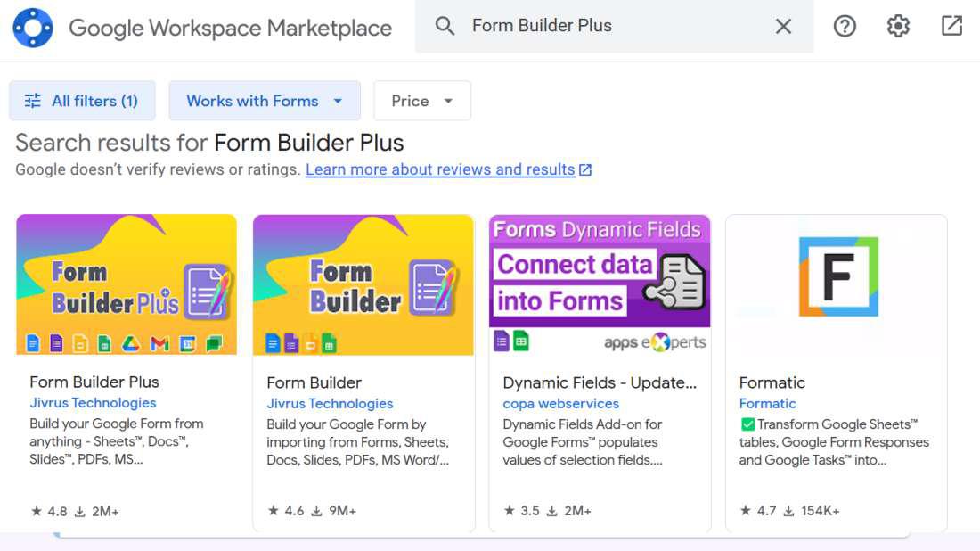The width and height of the screenshot is (980, 551).
Task: Click the Jivrus Technologies link under Form Builder Plus
Action: (93, 403)
